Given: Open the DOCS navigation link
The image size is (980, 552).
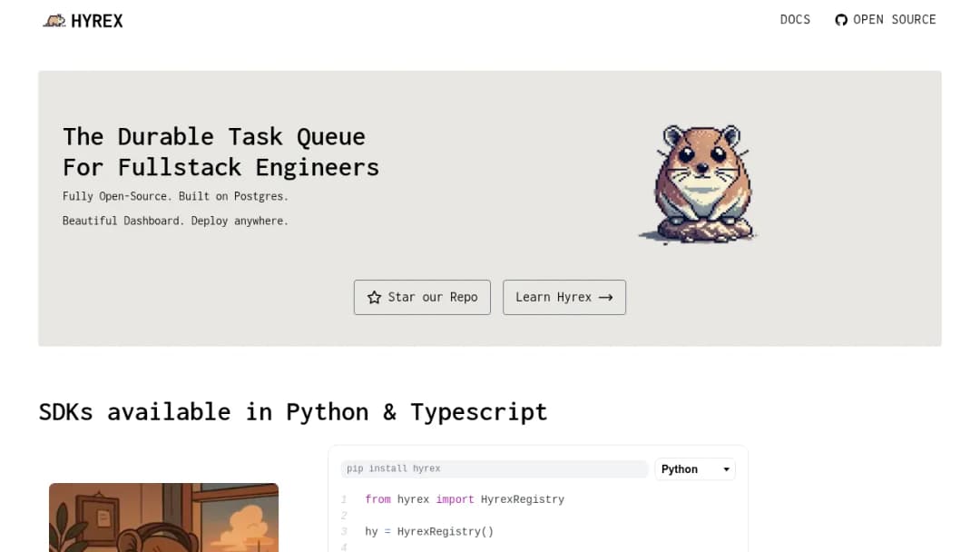Looking at the screenshot, I should pyautogui.click(x=795, y=19).
